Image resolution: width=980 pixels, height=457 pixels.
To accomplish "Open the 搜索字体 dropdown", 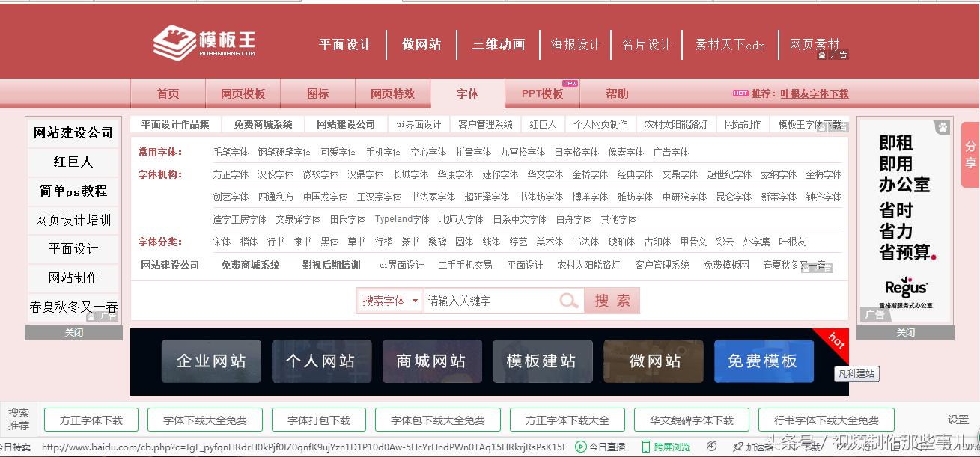I will (x=389, y=300).
